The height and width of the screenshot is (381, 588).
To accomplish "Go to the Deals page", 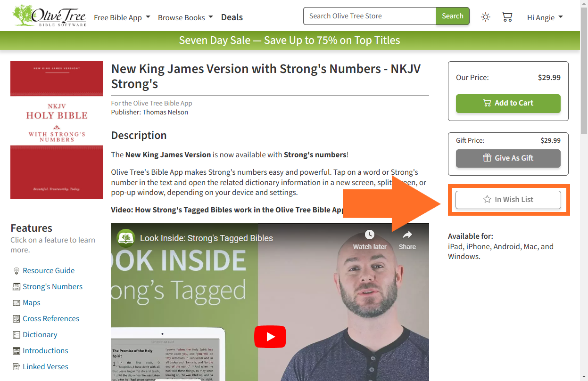I will pyautogui.click(x=232, y=17).
